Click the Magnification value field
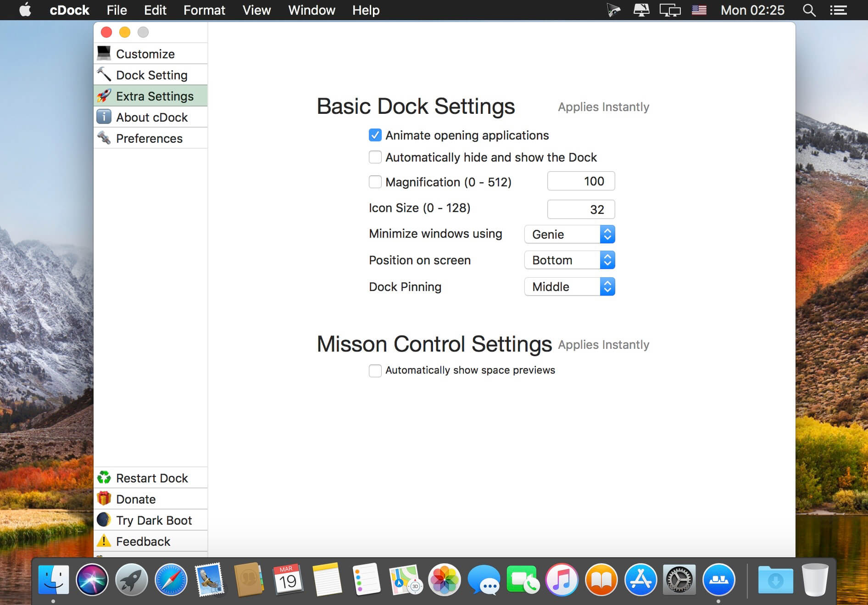 pyautogui.click(x=581, y=181)
